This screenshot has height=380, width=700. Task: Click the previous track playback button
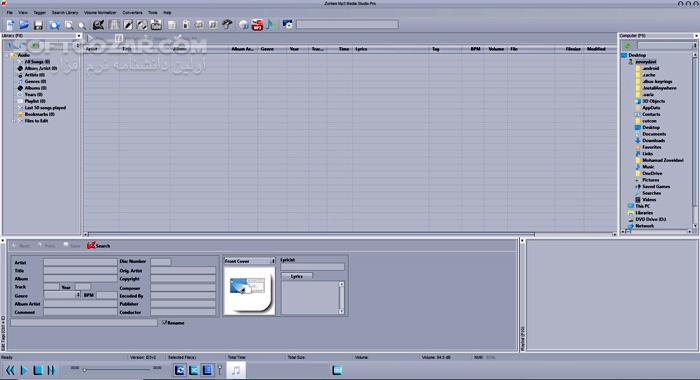10,370
